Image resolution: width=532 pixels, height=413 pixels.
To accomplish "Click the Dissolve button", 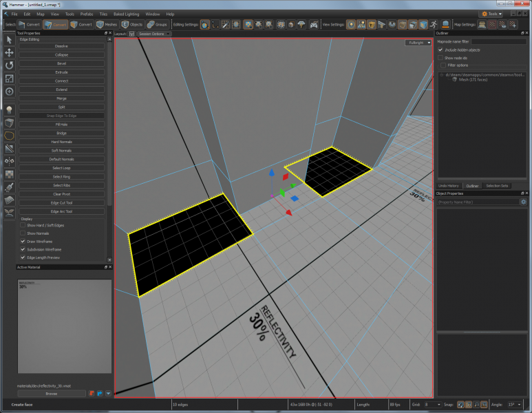I will pos(61,46).
